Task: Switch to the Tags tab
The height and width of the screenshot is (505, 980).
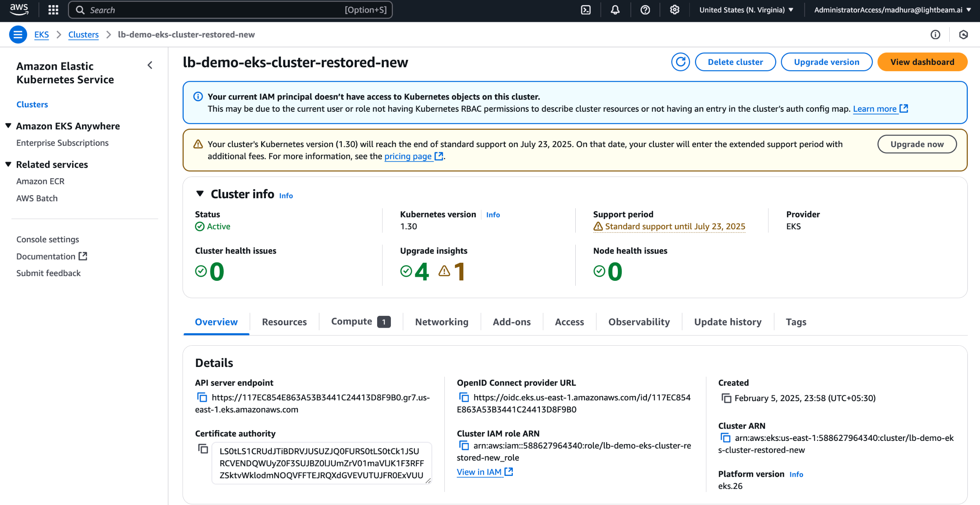Action: click(x=796, y=322)
